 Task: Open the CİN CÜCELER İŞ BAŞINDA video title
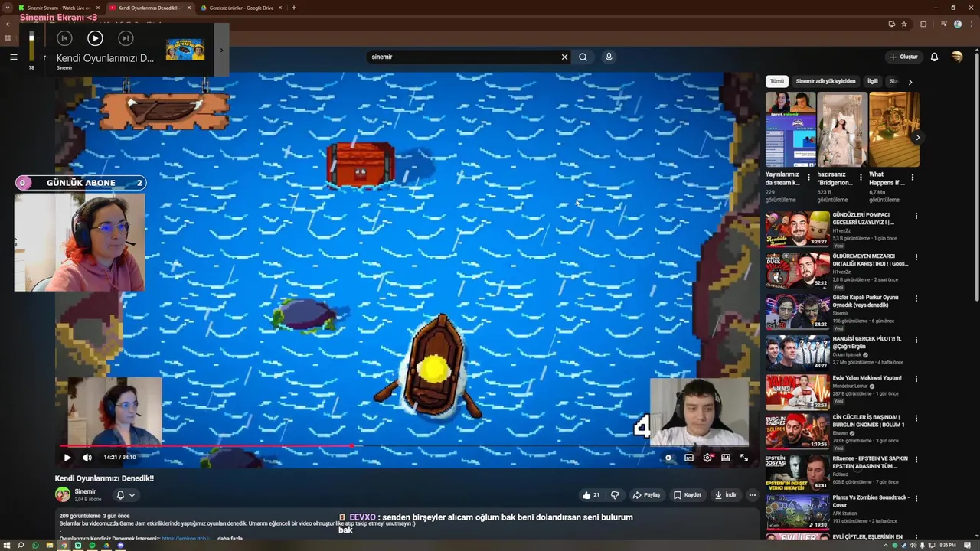868,421
